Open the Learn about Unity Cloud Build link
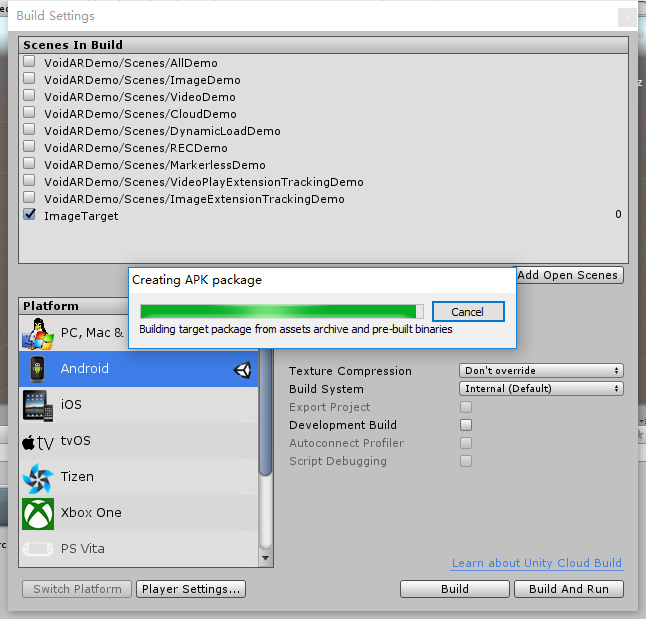The height and width of the screenshot is (619, 646). [537, 563]
